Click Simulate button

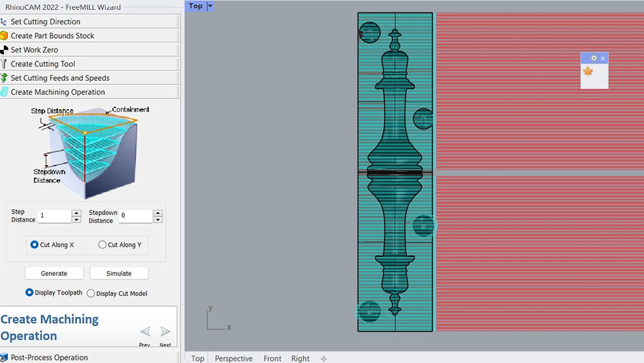pos(119,274)
